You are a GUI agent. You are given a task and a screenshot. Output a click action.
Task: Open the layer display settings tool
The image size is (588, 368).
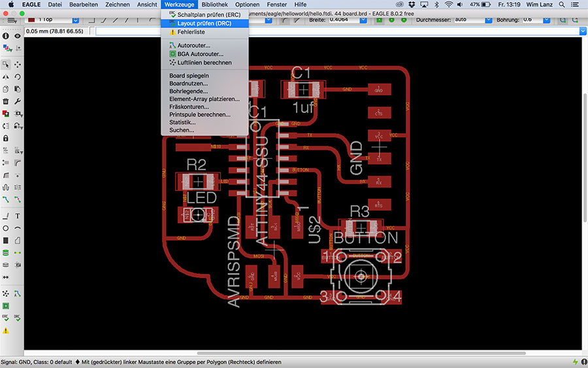[6, 48]
